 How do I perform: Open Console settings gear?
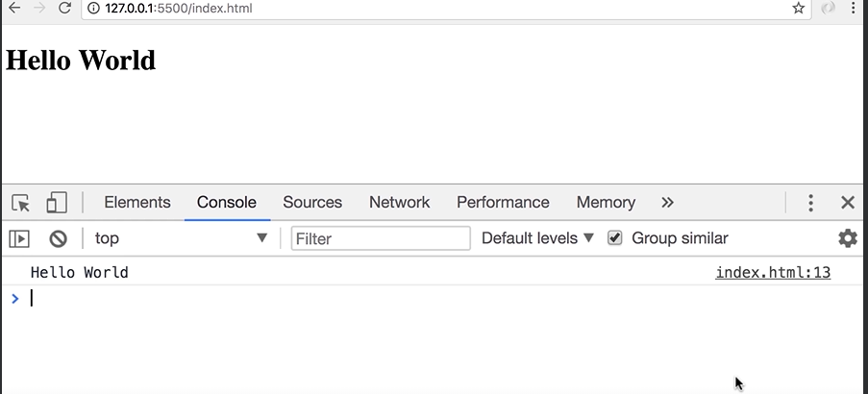[847, 238]
